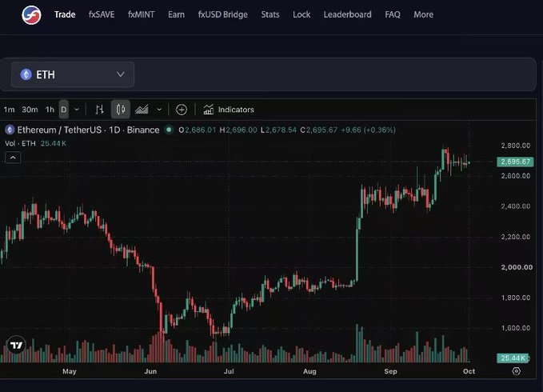Open the Earn menu item
The width and height of the screenshot is (543, 392).
176,14
